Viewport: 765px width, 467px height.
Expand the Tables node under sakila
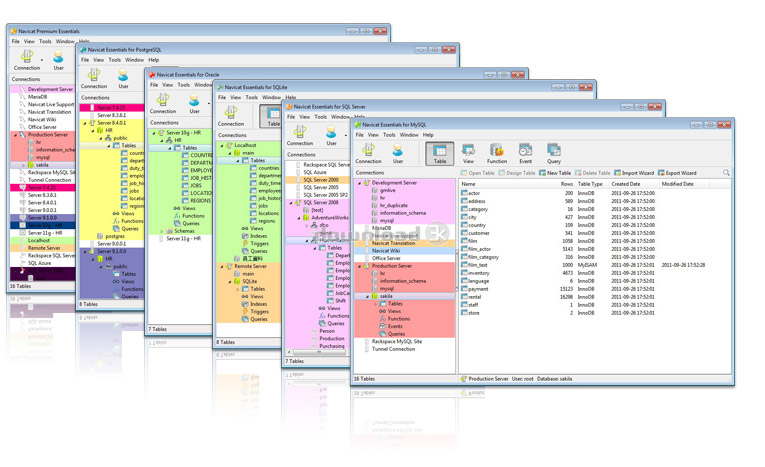point(374,304)
